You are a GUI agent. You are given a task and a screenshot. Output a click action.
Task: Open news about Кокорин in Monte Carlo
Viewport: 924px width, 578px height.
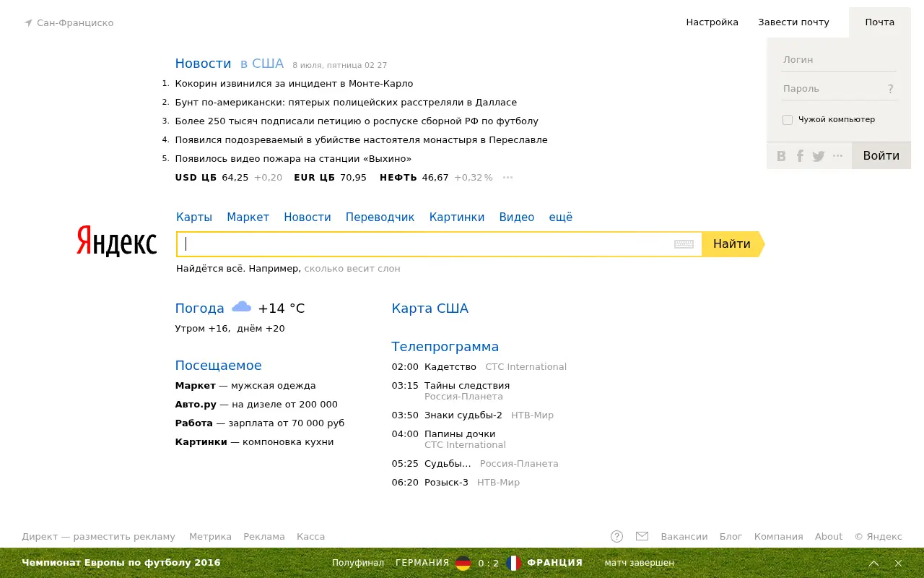pos(294,84)
